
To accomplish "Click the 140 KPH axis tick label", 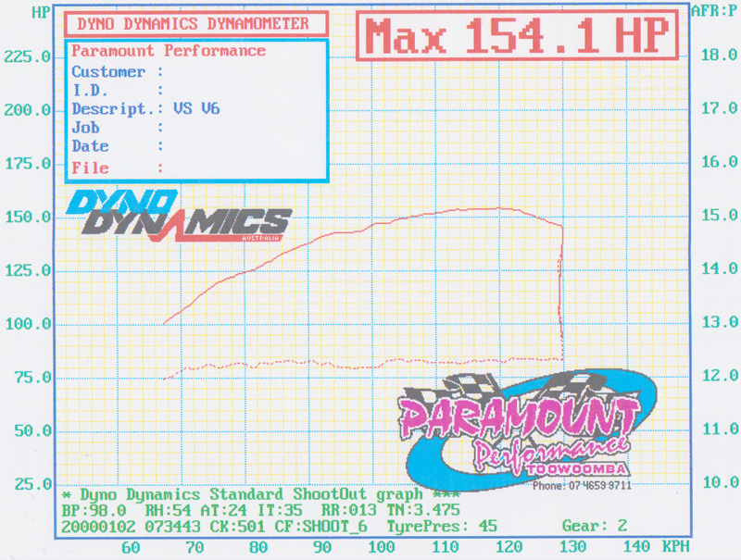I will 636,546.
